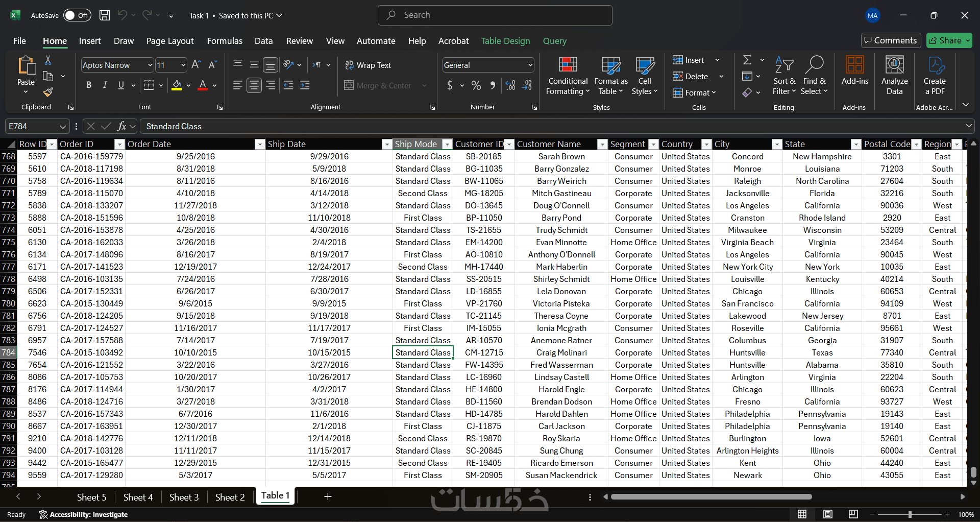This screenshot has height=522, width=980.
Task: Open Conditional Formatting dropdown
Action: (568, 76)
